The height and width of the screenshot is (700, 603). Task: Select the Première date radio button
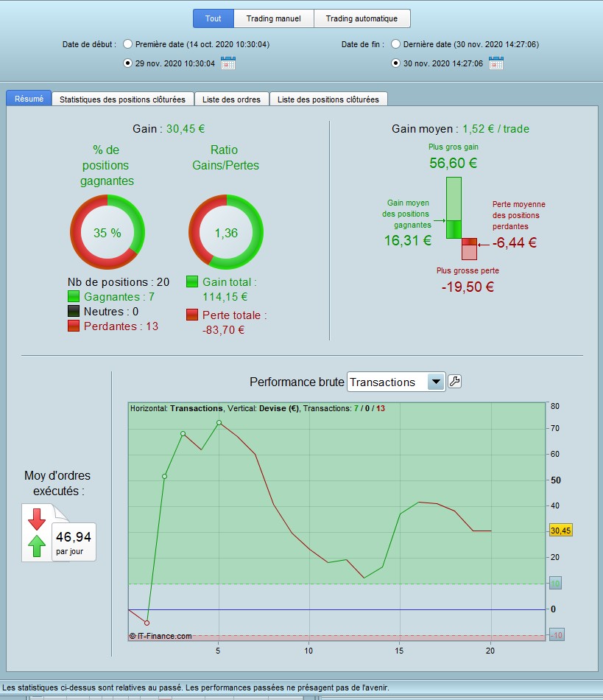pyautogui.click(x=128, y=44)
